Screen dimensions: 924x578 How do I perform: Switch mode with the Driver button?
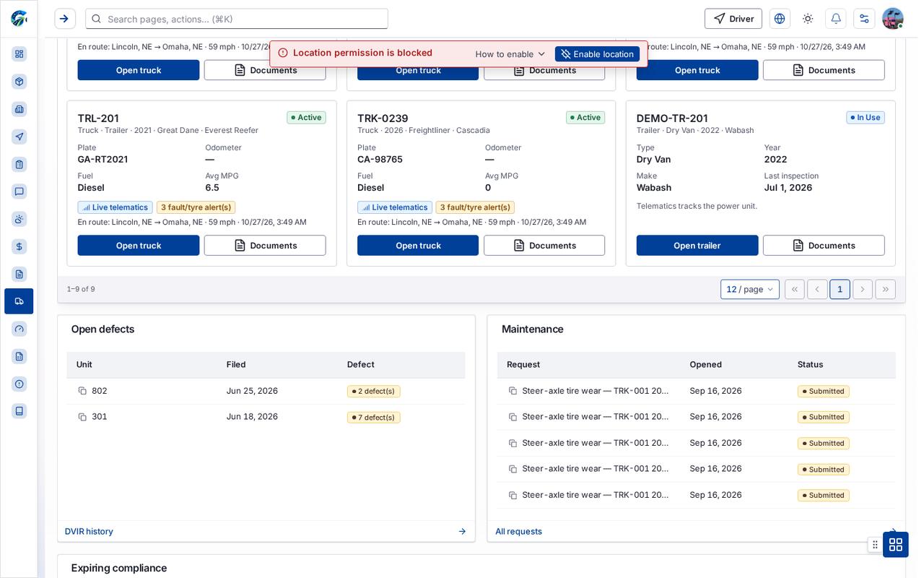point(733,19)
